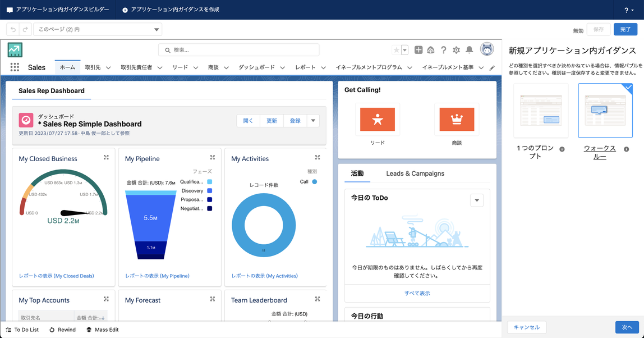Click the user avatar profile icon
Image resolution: width=644 pixels, height=338 pixels.
(x=487, y=49)
